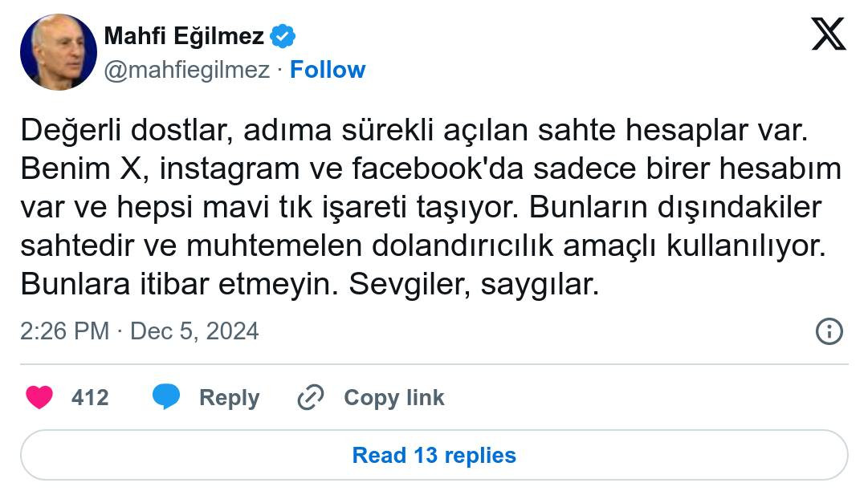The width and height of the screenshot is (868, 499).
Task: Click the blue reply bubble icon
Action: (166, 397)
